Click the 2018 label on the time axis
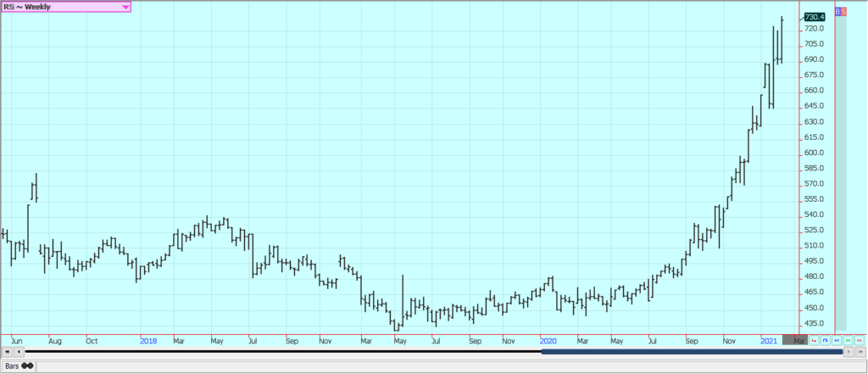This screenshot has height=374, width=868. tap(148, 341)
